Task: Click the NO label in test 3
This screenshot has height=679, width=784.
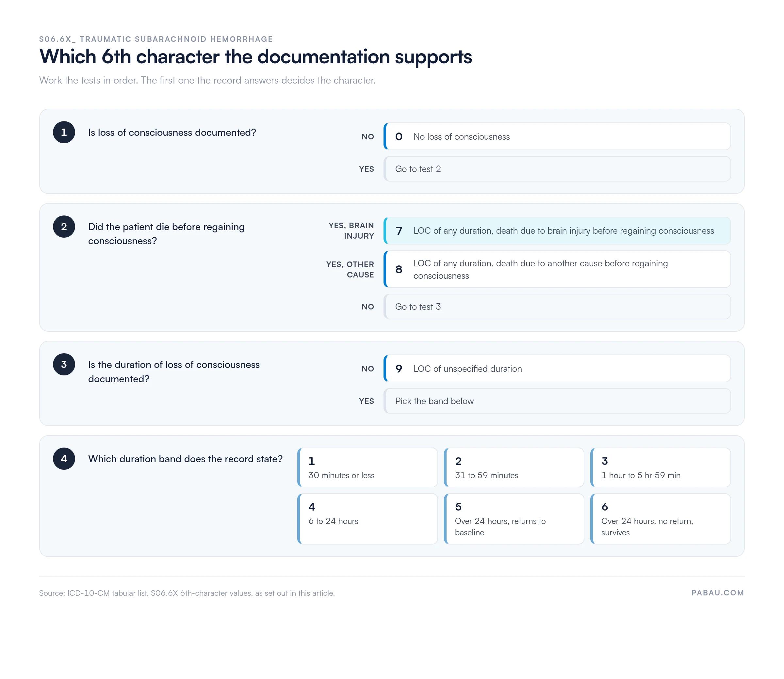Action: click(x=368, y=369)
